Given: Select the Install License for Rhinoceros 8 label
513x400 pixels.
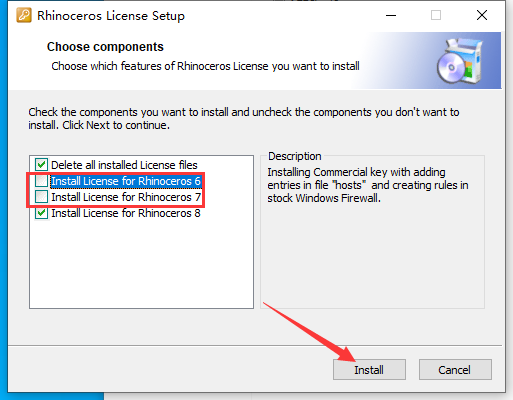Looking at the screenshot, I should pyautogui.click(x=126, y=213).
